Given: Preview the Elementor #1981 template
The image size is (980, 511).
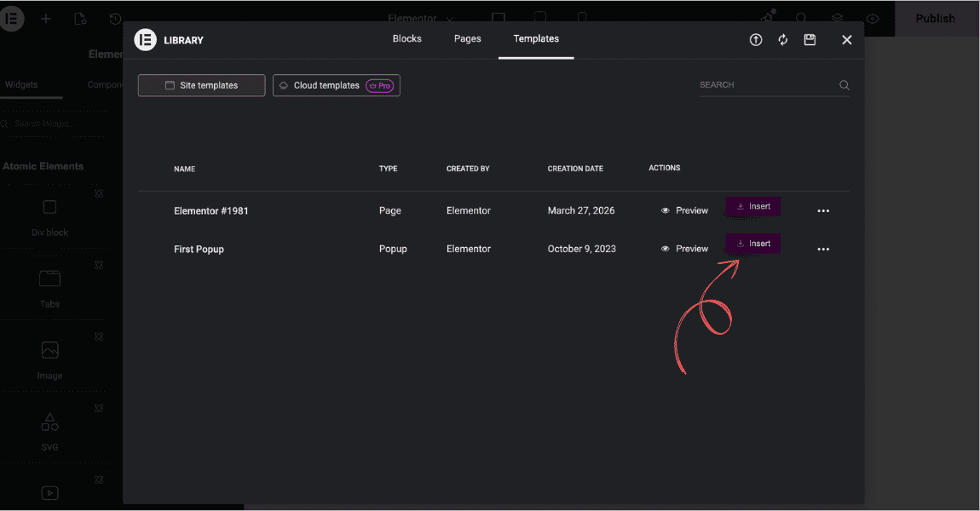Looking at the screenshot, I should (685, 210).
